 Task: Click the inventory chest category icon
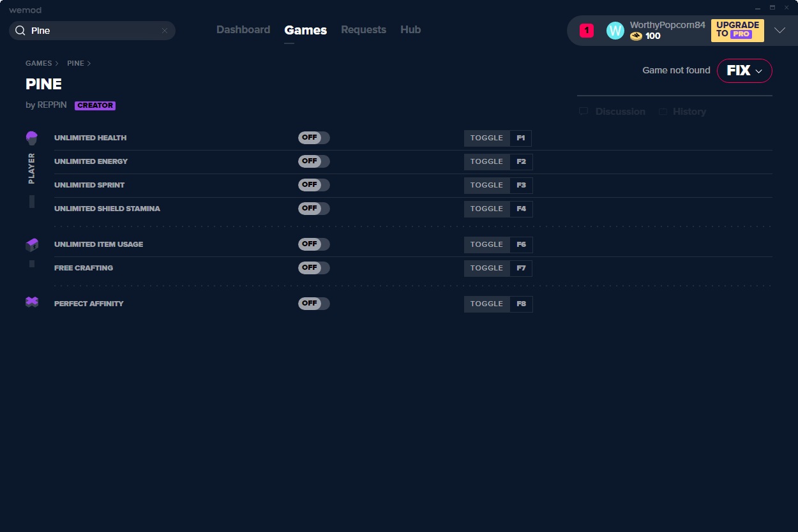32,244
